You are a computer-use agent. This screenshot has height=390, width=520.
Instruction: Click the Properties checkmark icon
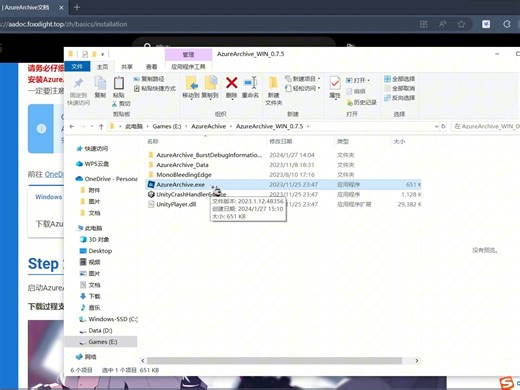335,83
